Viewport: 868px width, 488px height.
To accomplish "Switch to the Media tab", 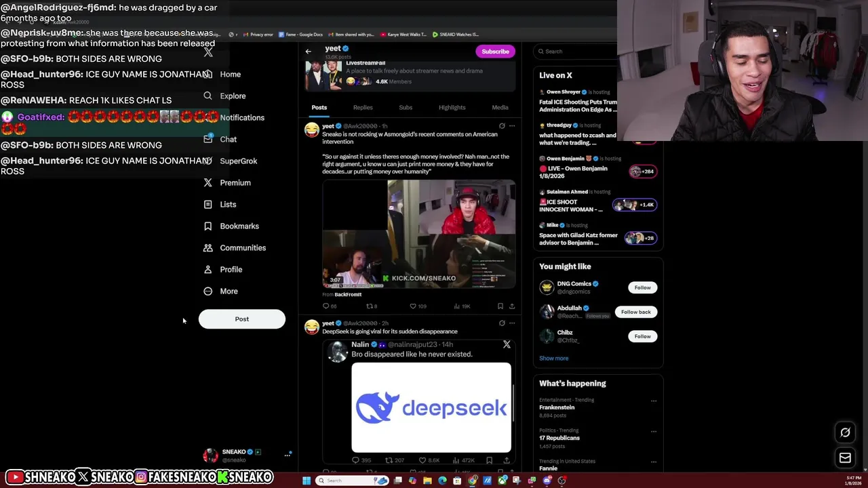I will [x=500, y=107].
